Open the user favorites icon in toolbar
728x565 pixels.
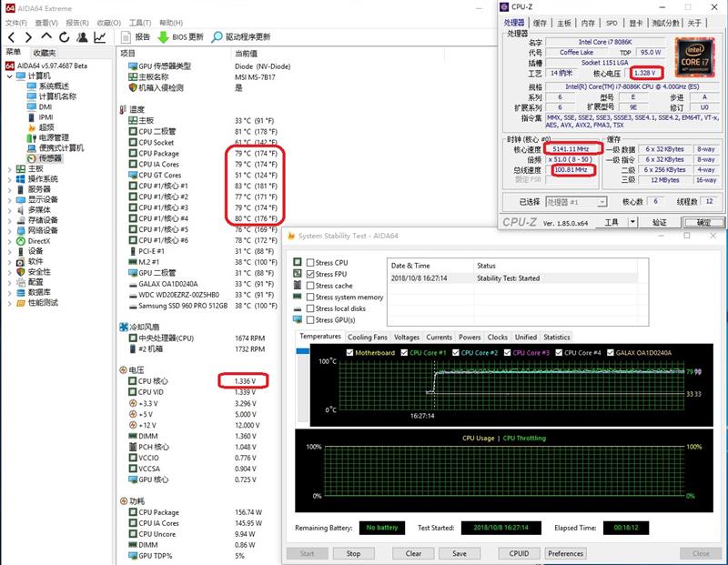point(82,37)
